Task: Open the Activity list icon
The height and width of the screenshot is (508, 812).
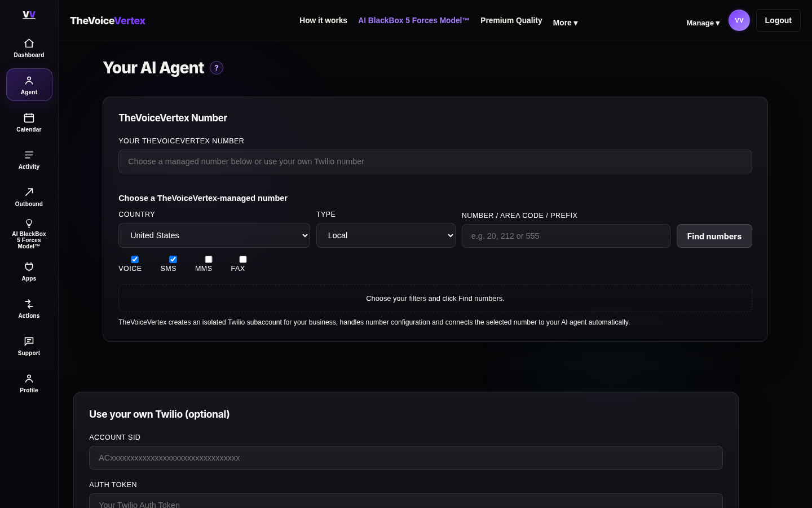Action: (x=29, y=155)
